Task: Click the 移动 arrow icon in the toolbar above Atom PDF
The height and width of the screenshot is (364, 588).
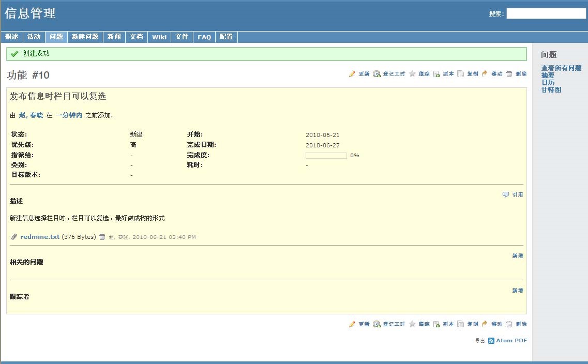Action: click(x=485, y=324)
